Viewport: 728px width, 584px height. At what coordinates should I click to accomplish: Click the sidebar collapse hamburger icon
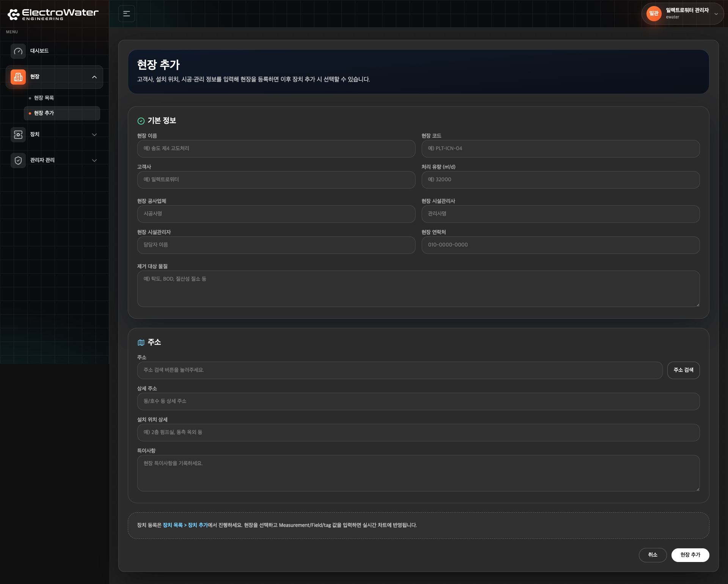pos(127,14)
